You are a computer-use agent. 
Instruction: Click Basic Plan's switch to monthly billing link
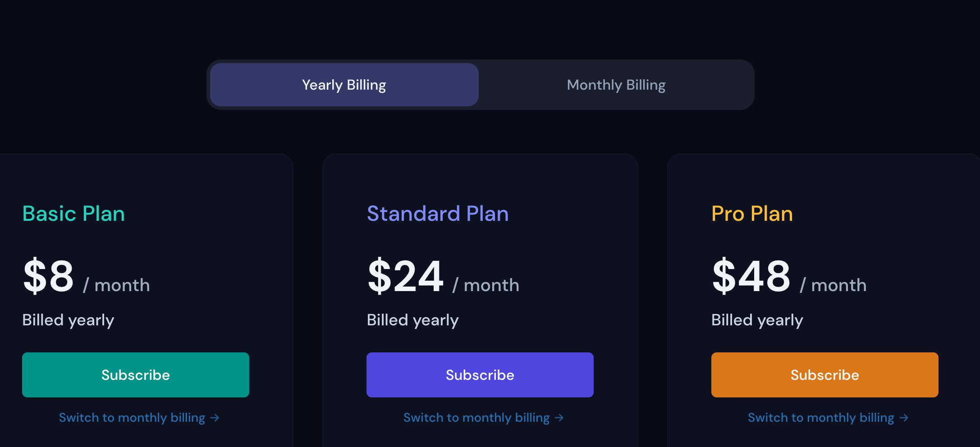point(132,418)
